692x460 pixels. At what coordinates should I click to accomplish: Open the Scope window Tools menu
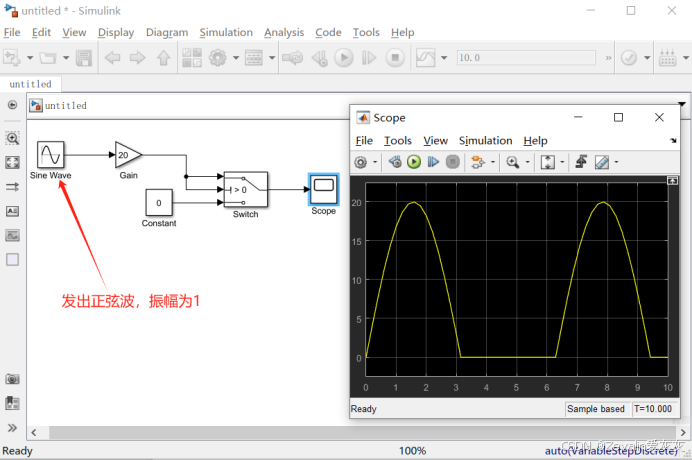click(398, 140)
